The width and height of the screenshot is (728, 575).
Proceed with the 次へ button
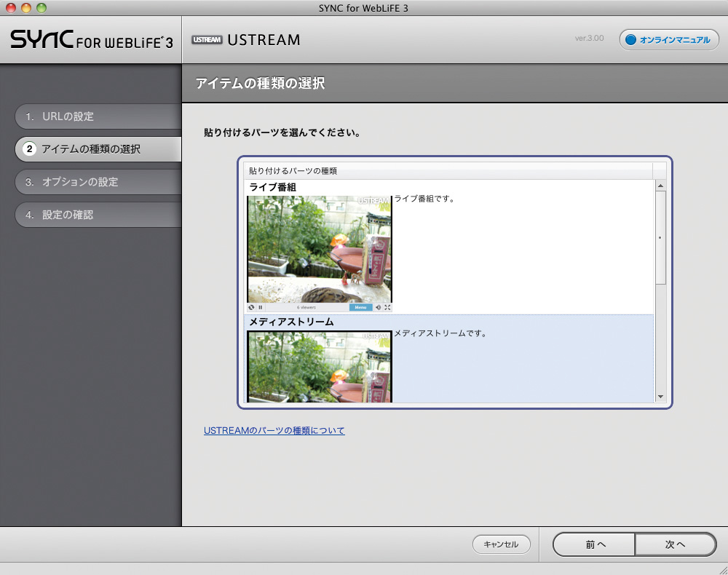[676, 544]
